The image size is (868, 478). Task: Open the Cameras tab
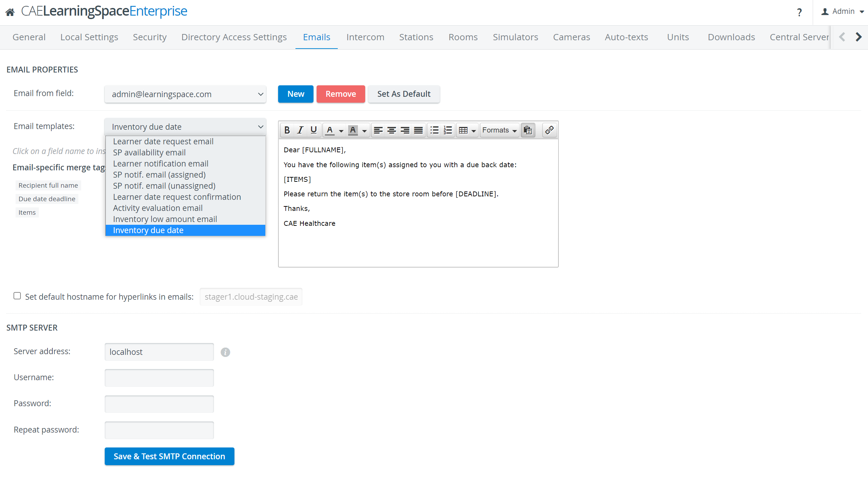pyautogui.click(x=571, y=37)
